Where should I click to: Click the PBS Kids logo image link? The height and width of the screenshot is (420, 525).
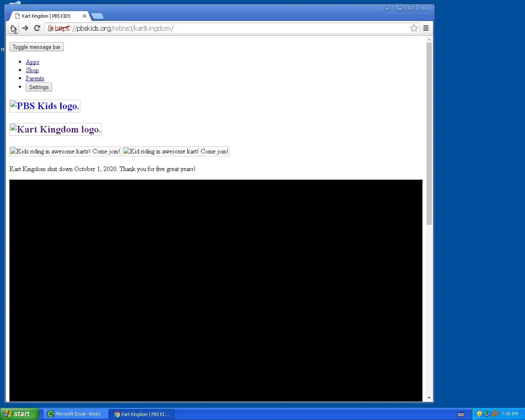(x=45, y=106)
